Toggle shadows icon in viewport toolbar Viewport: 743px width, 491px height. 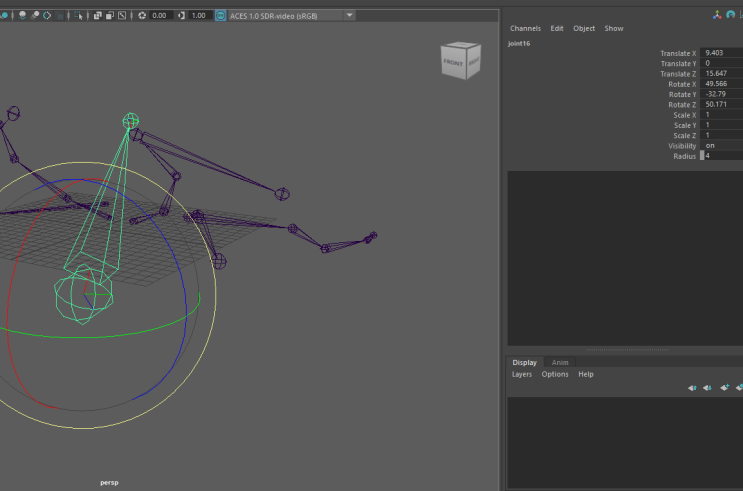click(x=22, y=16)
